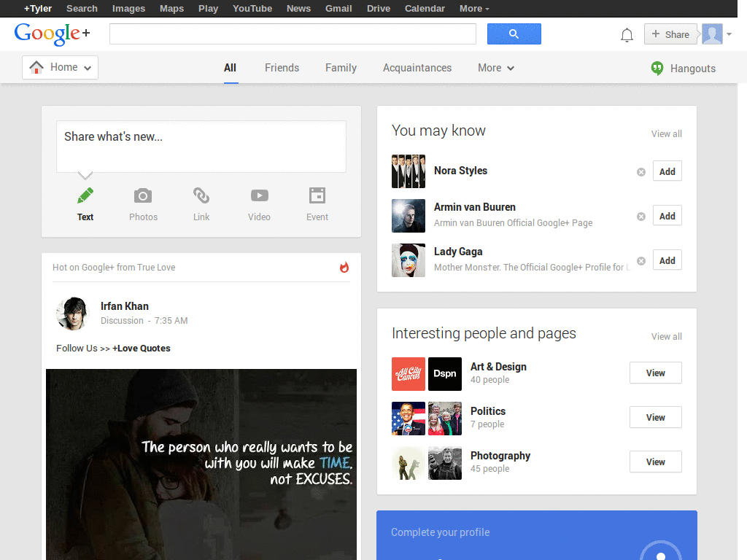The height and width of the screenshot is (560, 747).
Task: Click the Photography heading text
Action: (x=500, y=456)
